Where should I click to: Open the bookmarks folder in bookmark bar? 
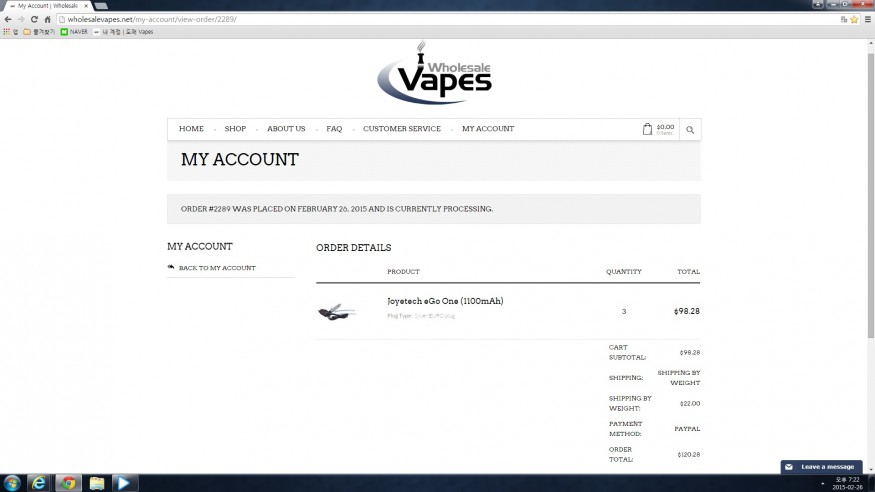pyautogui.click(x=39, y=32)
